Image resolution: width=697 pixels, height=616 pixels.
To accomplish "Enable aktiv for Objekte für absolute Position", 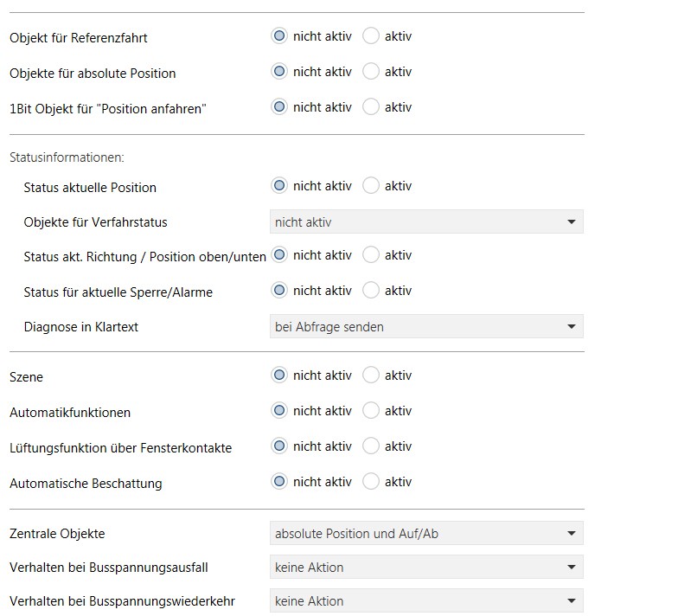I will tap(371, 72).
